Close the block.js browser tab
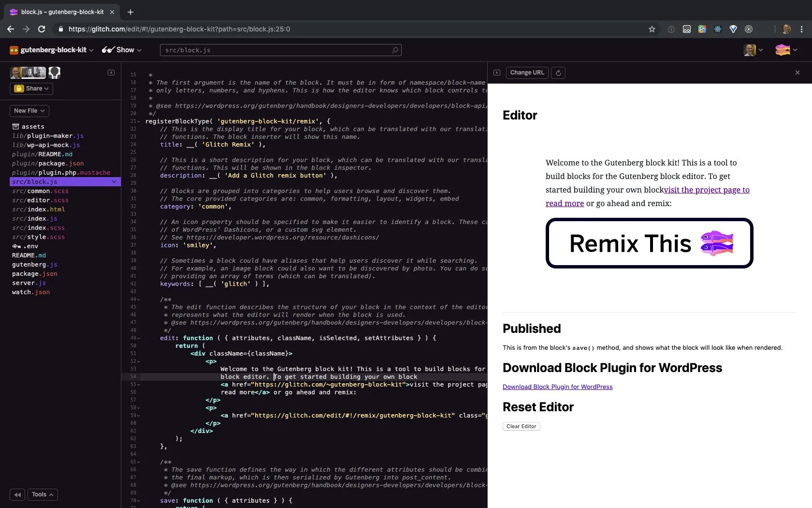 (x=112, y=12)
